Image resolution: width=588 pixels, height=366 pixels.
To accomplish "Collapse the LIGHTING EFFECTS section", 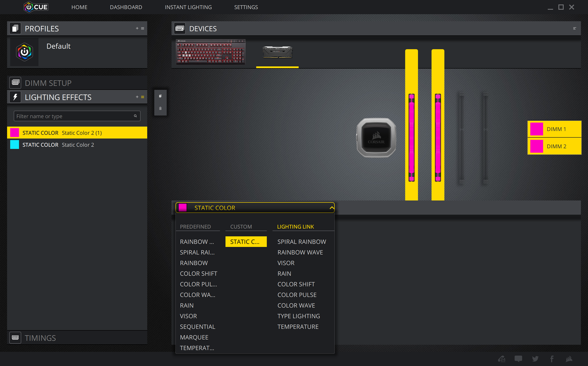I will [77, 97].
